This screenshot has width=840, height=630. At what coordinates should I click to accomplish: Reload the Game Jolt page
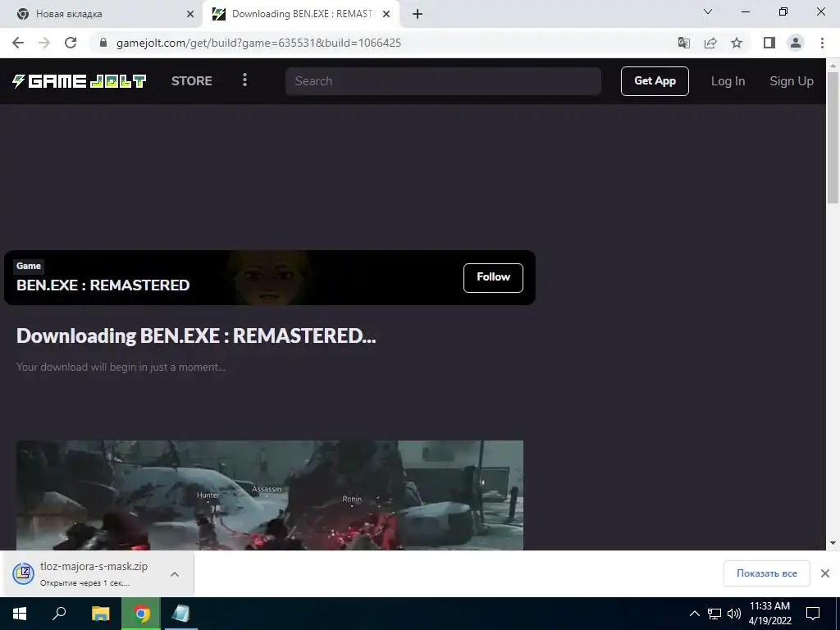pos(71,43)
